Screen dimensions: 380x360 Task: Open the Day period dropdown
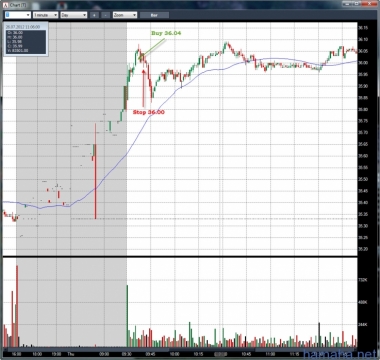point(74,15)
